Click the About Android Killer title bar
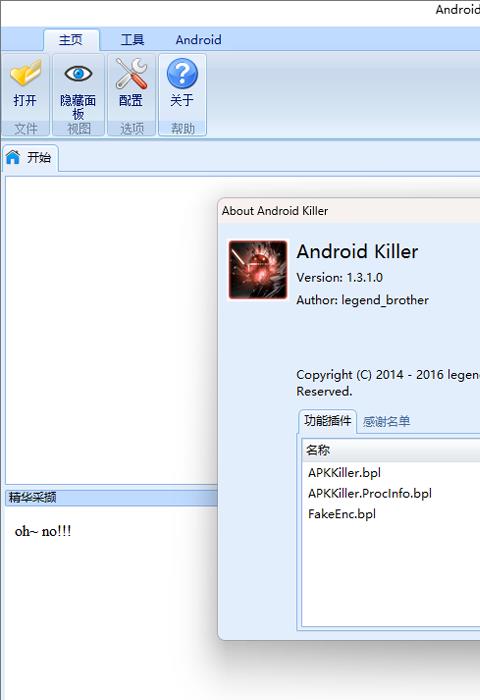The image size is (480, 700). click(349, 211)
